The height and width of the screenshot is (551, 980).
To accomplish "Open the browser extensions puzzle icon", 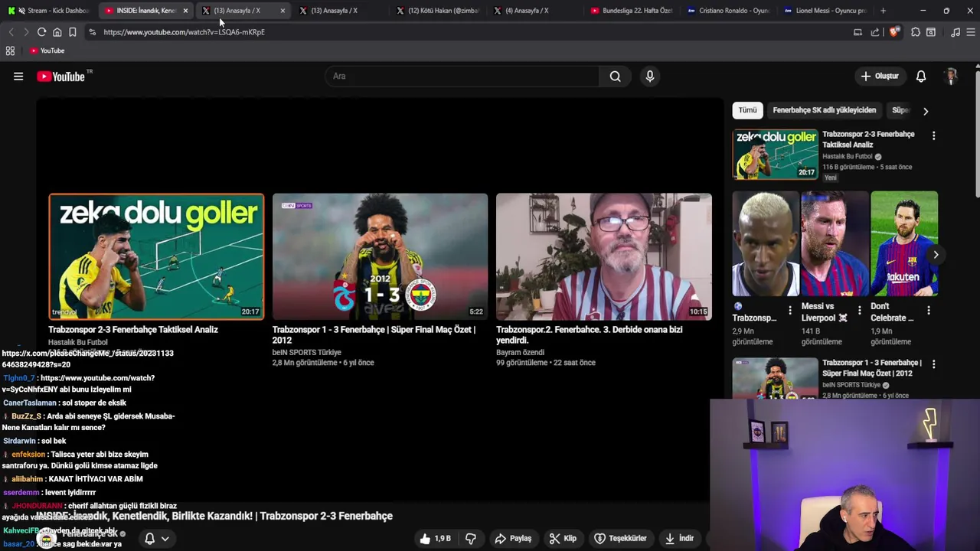I will [x=916, y=32].
